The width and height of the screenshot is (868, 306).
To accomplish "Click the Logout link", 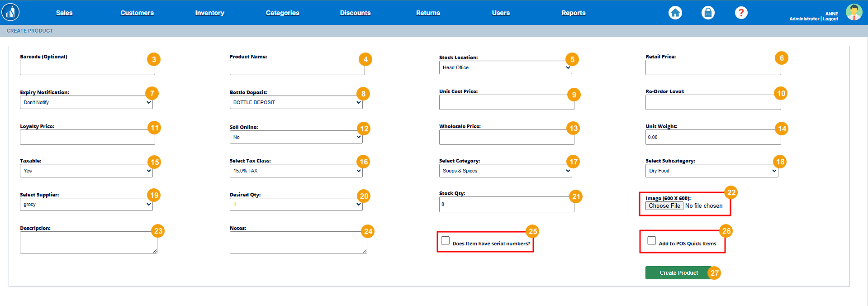I will (830, 19).
